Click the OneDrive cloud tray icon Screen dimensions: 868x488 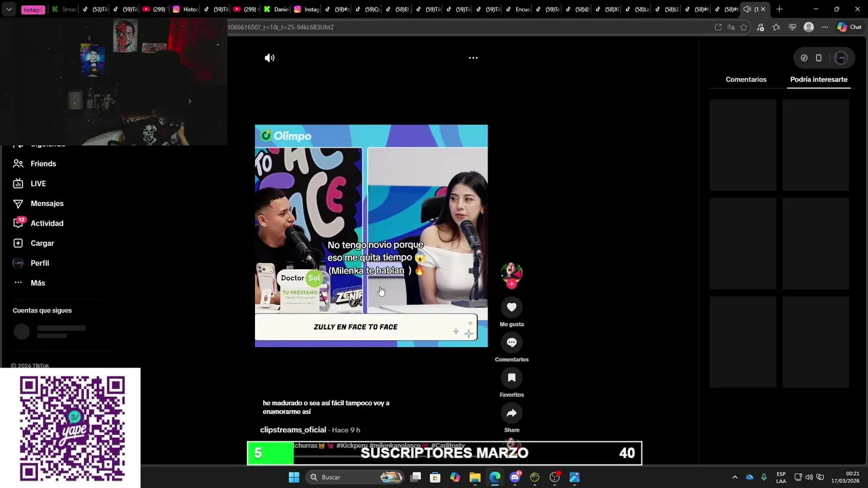click(749, 477)
